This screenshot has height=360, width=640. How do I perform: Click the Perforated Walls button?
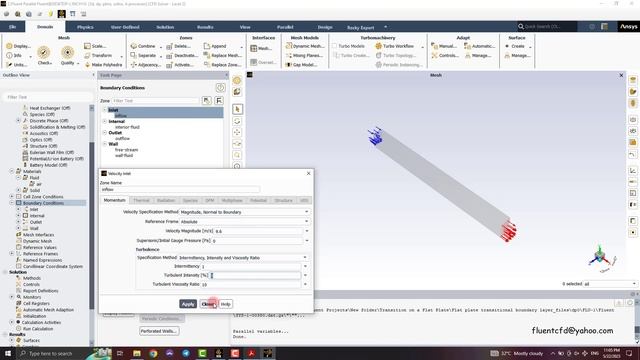159,331
